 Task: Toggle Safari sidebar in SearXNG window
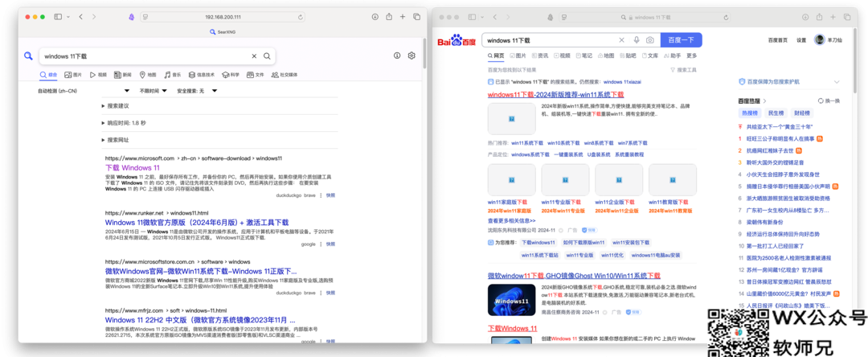[58, 17]
